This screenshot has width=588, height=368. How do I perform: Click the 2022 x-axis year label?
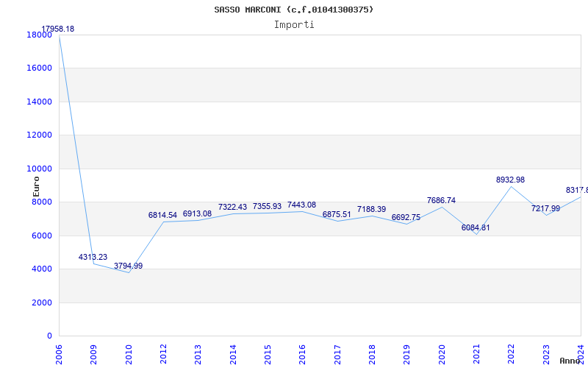511,355
